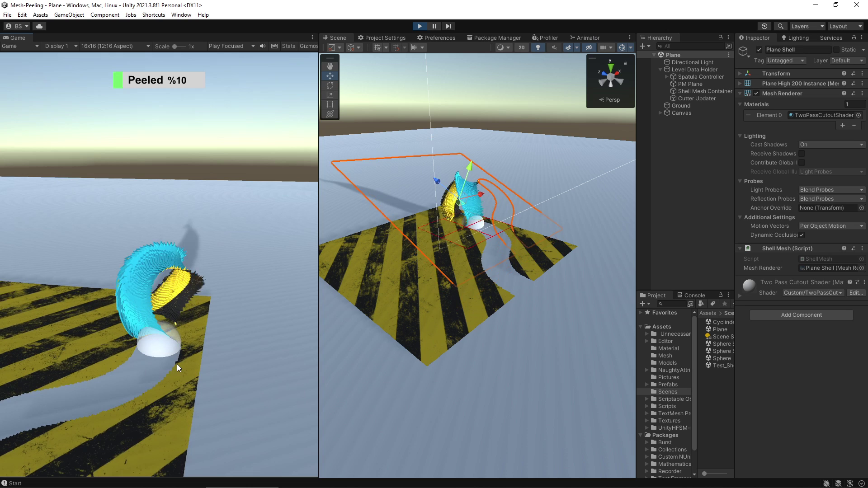Image resolution: width=868 pixels, height=488 pixels.
Task: Enable the Receive Shadows checkbox
Action: [802, 154]
